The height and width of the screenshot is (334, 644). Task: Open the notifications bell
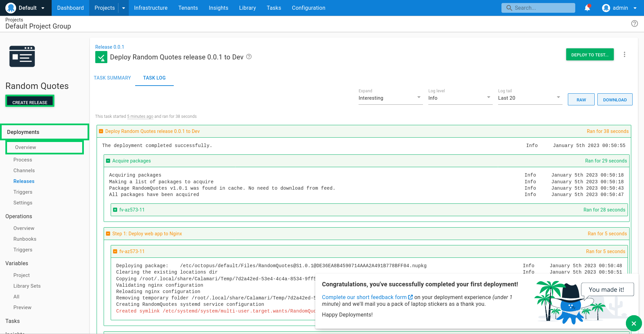pyautogui.click(x=587, y=8)
